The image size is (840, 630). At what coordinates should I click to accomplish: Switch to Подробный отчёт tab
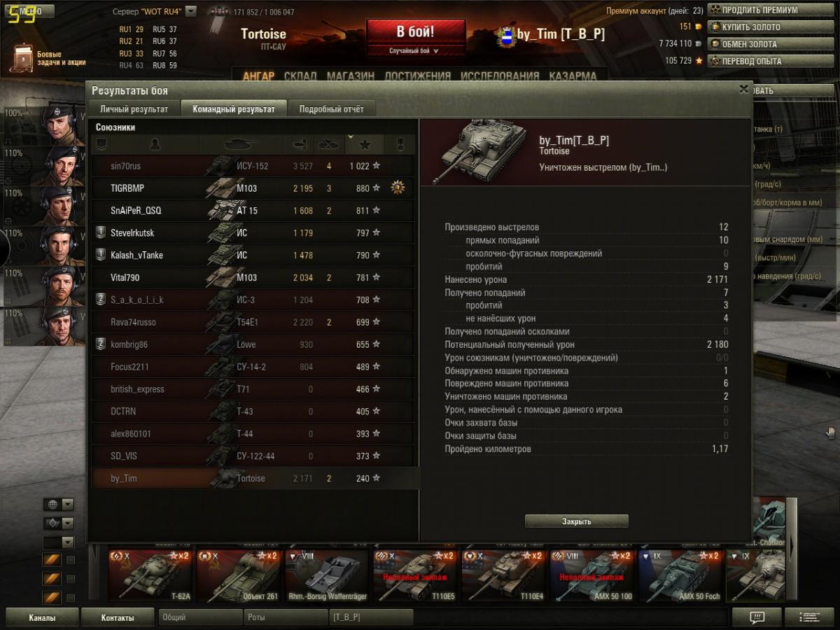(x=332, y=109)
